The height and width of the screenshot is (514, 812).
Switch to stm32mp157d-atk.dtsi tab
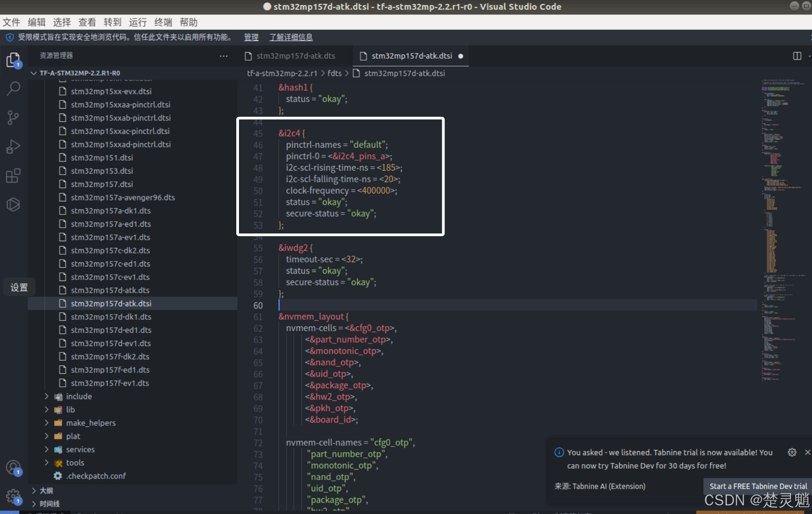[x=411, y=56]
